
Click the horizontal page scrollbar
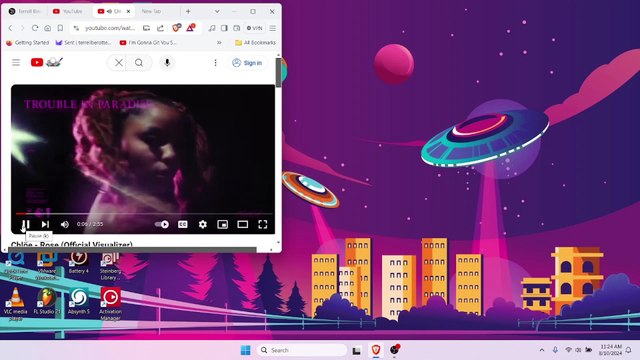click(x=132, y=250)
